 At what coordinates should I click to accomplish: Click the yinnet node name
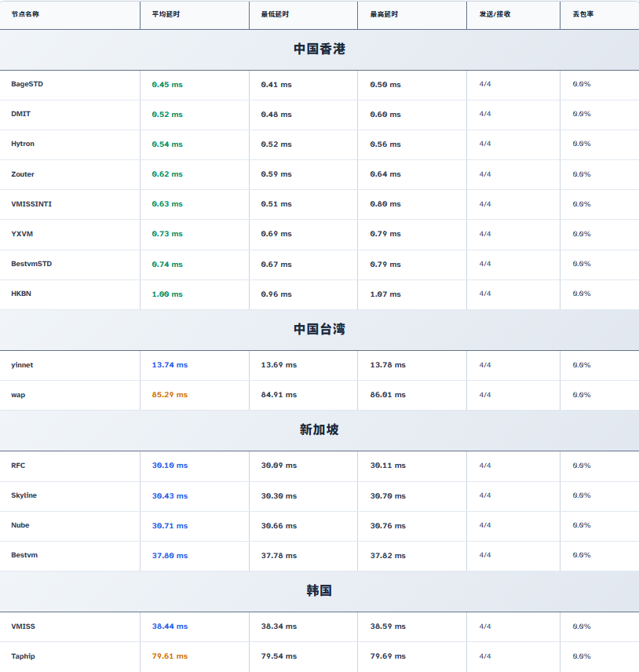pyautogui.click(x=22, y=365)
